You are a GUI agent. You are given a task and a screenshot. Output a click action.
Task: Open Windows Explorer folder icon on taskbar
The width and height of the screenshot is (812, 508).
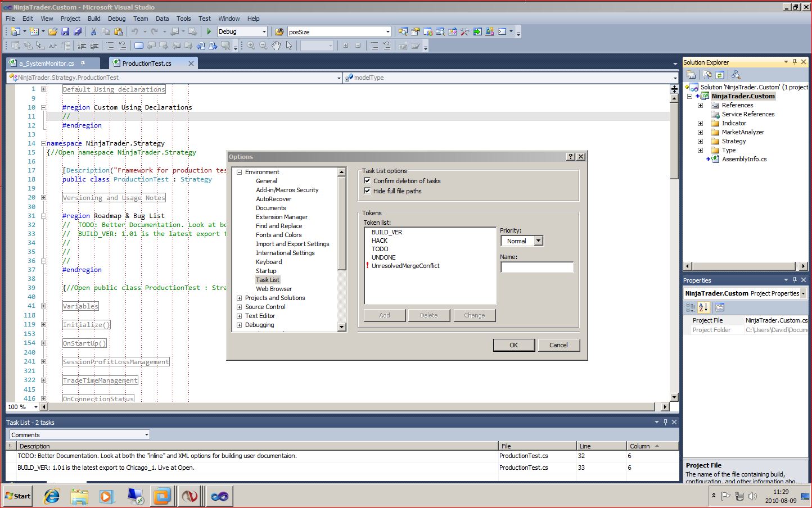[x=79, y=496]
